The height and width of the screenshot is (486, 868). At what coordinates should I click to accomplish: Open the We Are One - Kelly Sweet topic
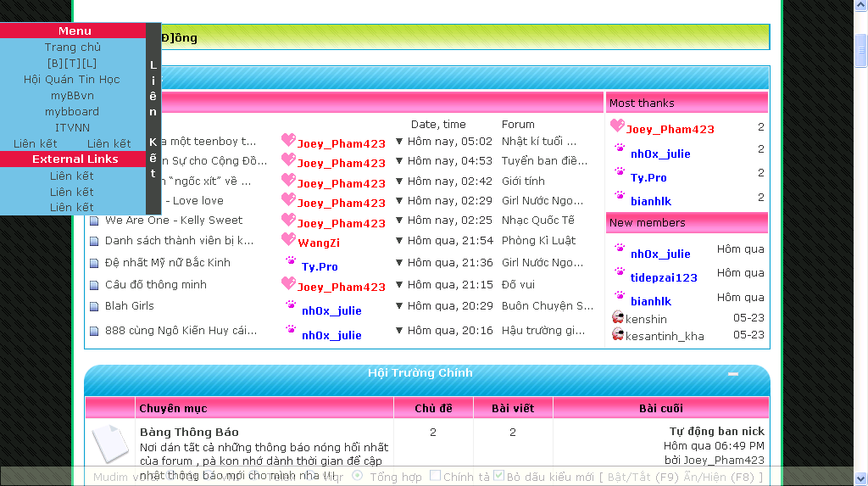pos(174,221)
